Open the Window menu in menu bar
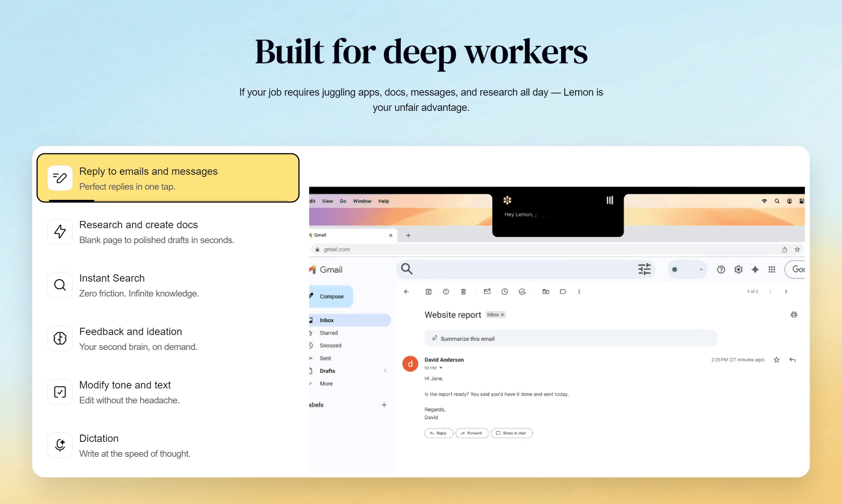Viewport: 842px width, 504px height. [362, 201]
